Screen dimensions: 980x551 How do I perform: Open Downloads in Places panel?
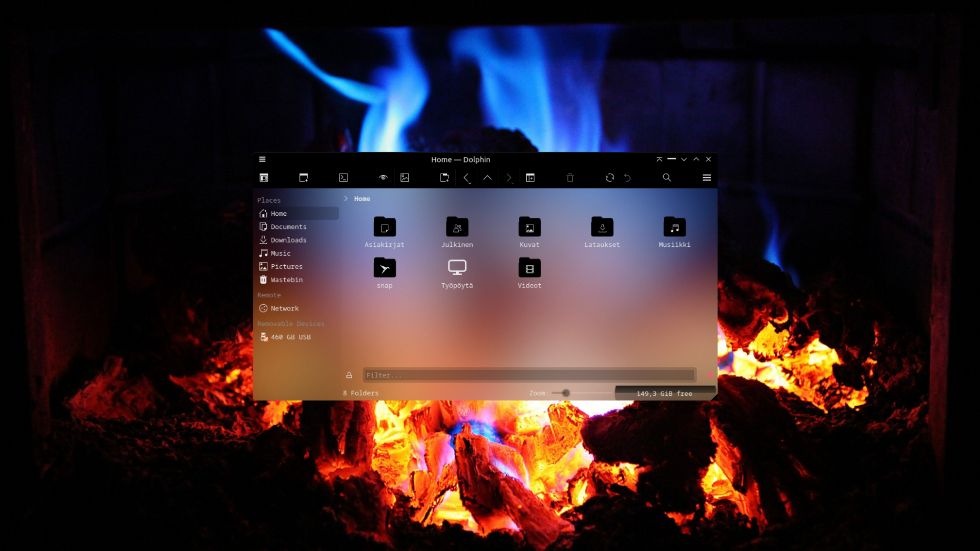point(298,240)
